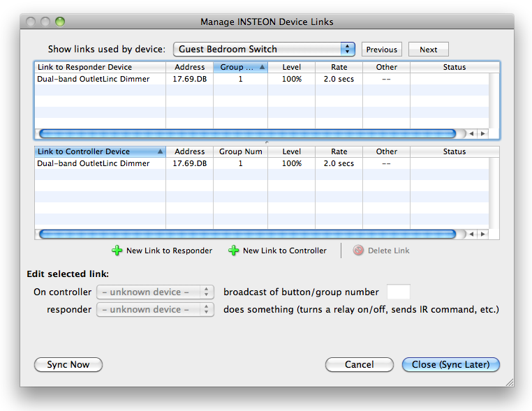This screenshot has width=532, height=411.
Task: Click 17.69.DB address in responder table
Action: pyautogui.click(x=190, y=79)
